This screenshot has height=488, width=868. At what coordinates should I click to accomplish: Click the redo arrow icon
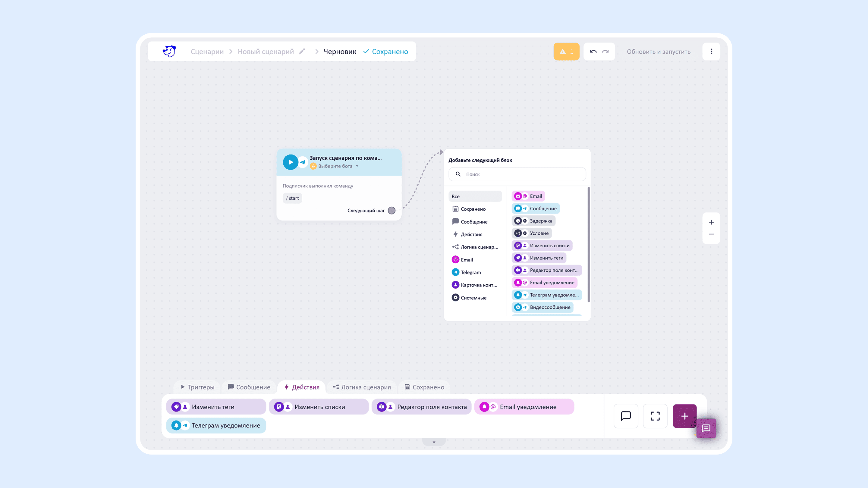click(x=605, y=52)
